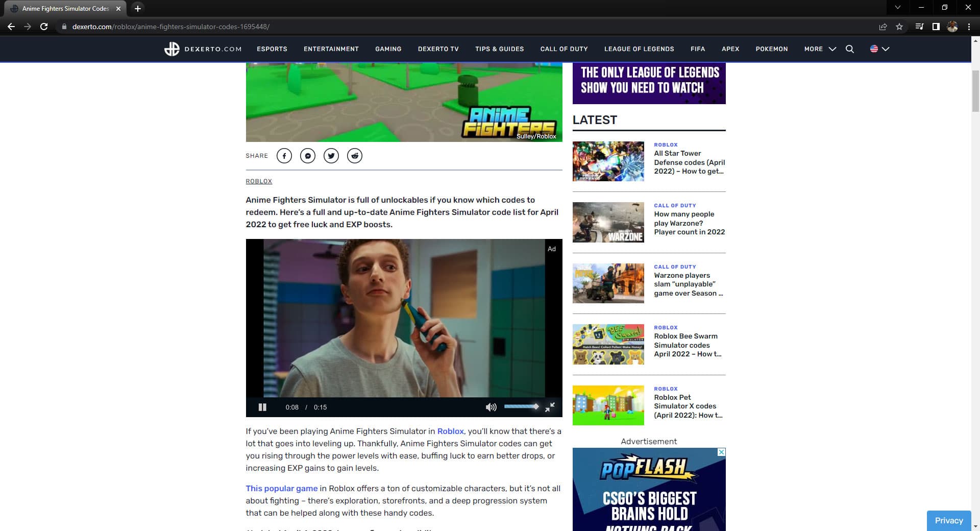Open the browser profile avatar icon
Image resolution: width=980 pixels, height=531 pixels.
[952, 27]
